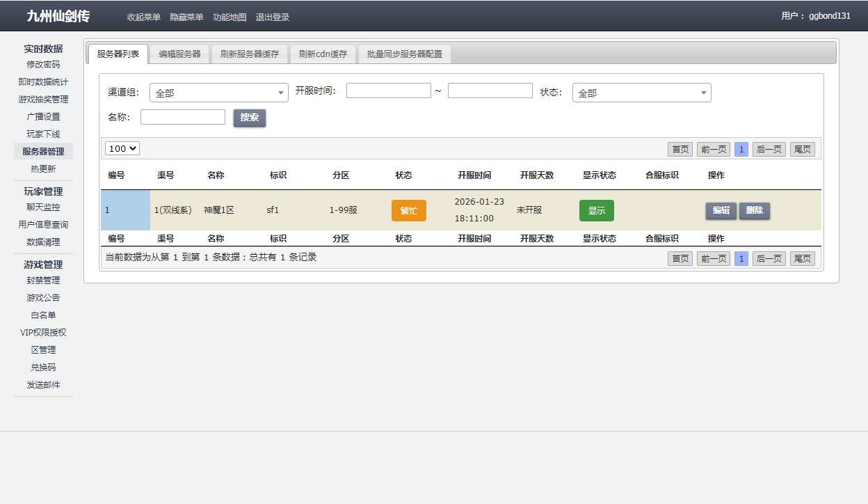Click the top 尾页 pagination button
Viewport: 868px width, 504px height.
coord(802,149)
